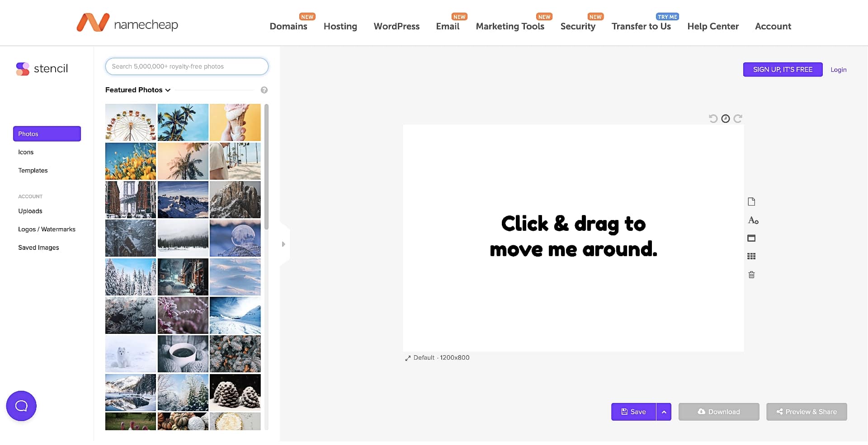Open the chat support bubble
This screenshot has height=445, width=868.
tap(21, 406)
